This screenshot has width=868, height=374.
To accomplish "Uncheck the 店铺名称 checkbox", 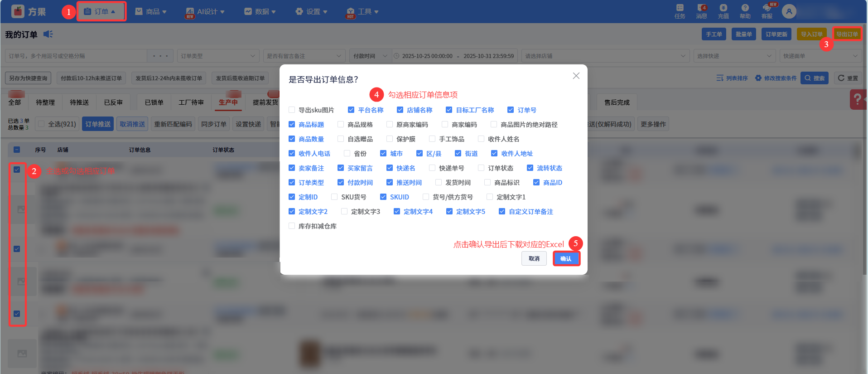I will [x=400, y=110].
